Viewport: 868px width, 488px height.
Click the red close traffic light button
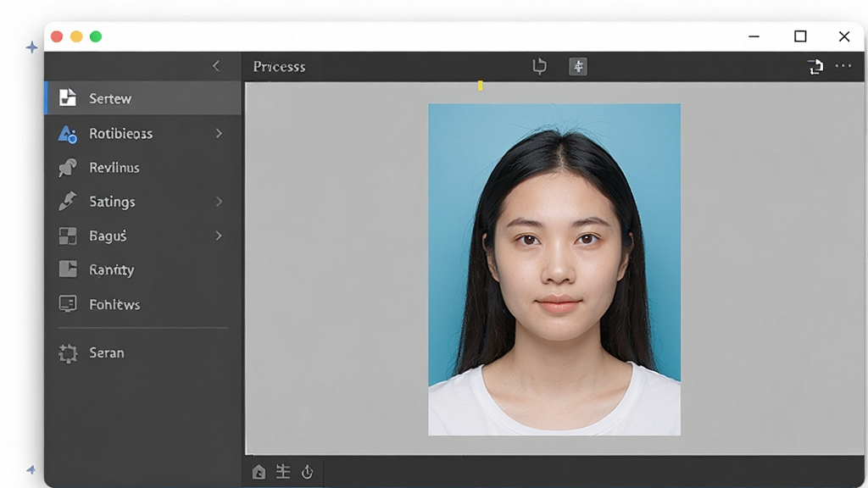[57, 36]
